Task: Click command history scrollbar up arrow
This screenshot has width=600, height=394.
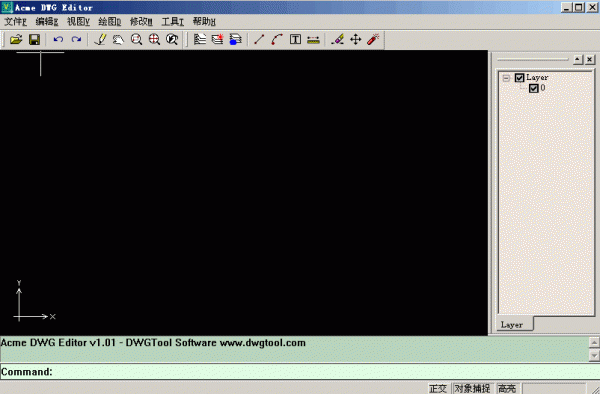Action: click(594, 342)
